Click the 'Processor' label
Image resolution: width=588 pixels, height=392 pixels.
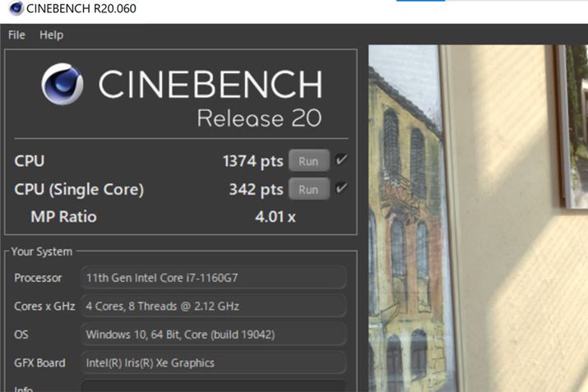pyautogui.click(x=38, y=278)
